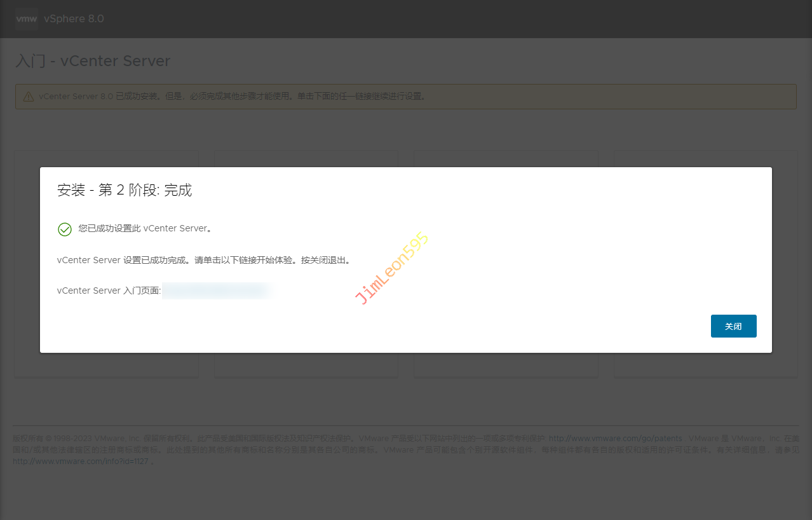Open the blurred vCenter Server 入门页面 link
The height and width of the screenshot is (520, 812).
[x=216, y=291]
